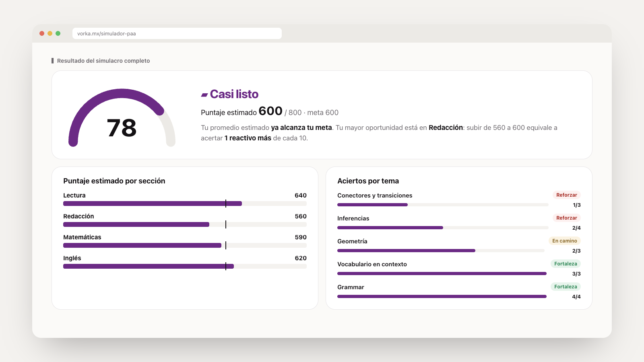Click the Inferencias 2/4 score
Image resolution: width=644 pixels, height=362 pixels.
(x=576, y=228)
